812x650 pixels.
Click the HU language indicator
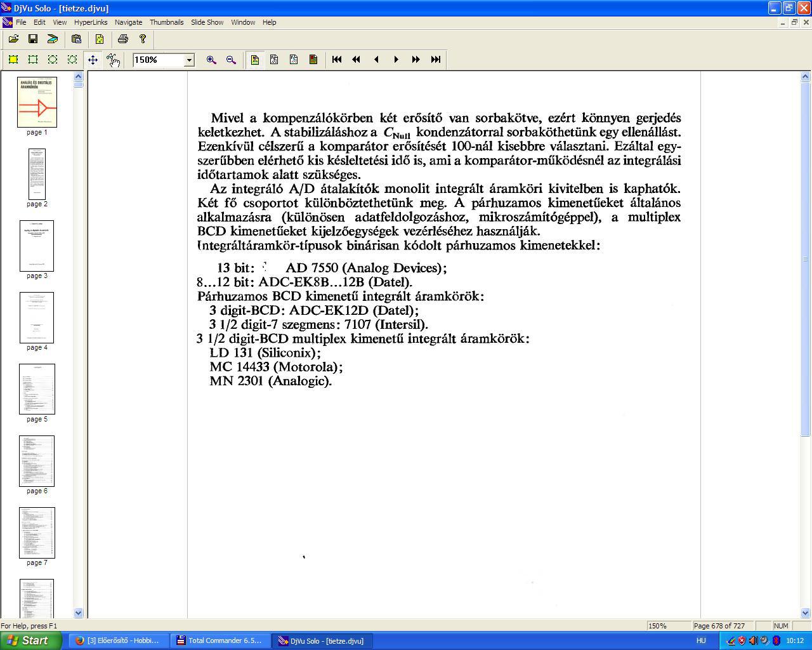pyautogui.click(x=701, y=640)
